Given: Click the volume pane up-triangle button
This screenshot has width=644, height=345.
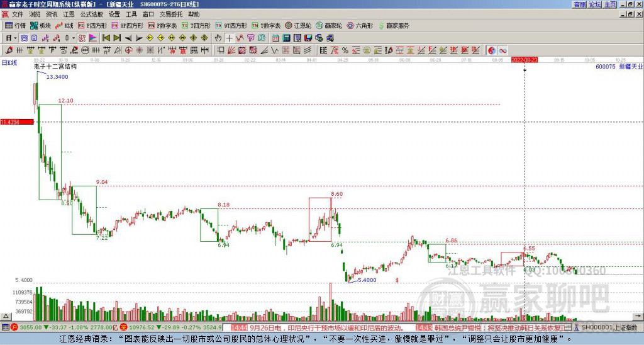Looking at the screenshot, I should click(6, 316).
